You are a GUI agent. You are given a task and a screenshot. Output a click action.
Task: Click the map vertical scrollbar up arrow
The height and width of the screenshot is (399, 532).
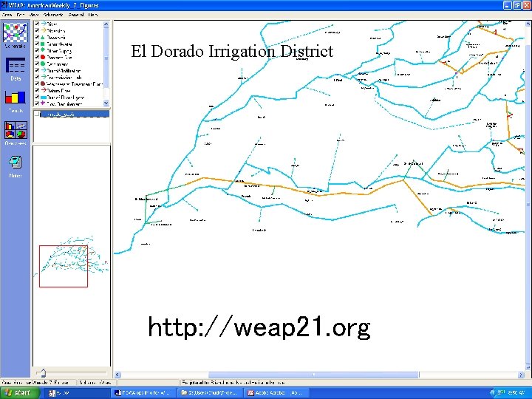[528, 24]
